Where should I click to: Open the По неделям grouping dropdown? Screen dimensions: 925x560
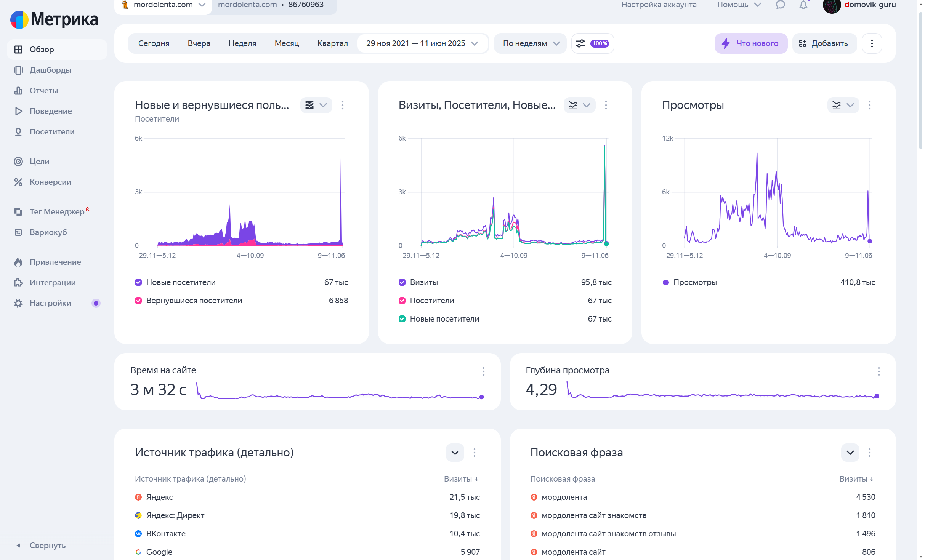click(530, 43)
